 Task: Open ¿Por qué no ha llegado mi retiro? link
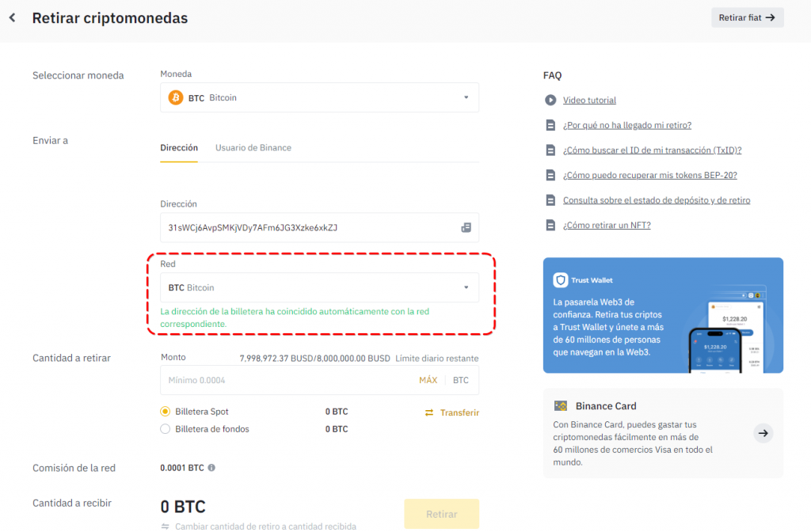click(627, 125)
